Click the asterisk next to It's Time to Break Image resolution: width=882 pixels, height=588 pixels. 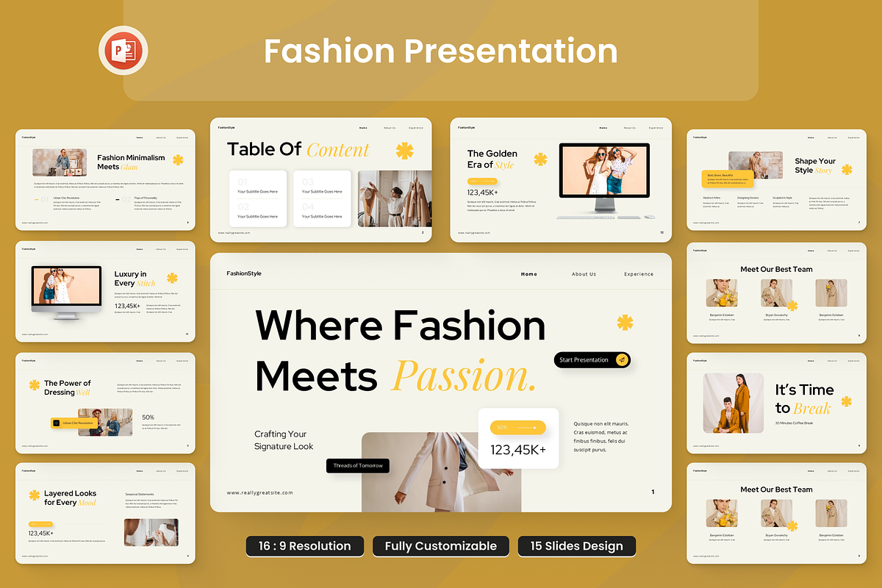846,401
